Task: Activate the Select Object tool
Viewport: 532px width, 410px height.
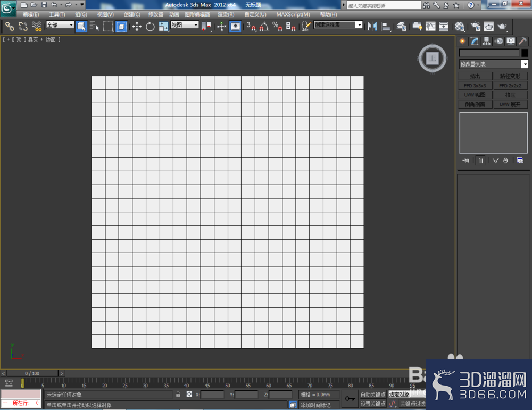Action: (x=81, y=26)
